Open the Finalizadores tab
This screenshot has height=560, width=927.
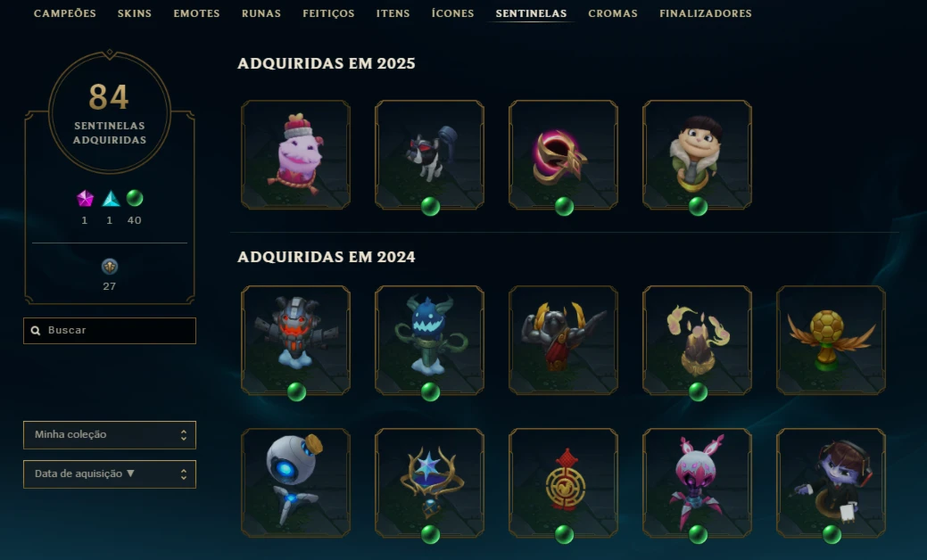click(706, 13)
